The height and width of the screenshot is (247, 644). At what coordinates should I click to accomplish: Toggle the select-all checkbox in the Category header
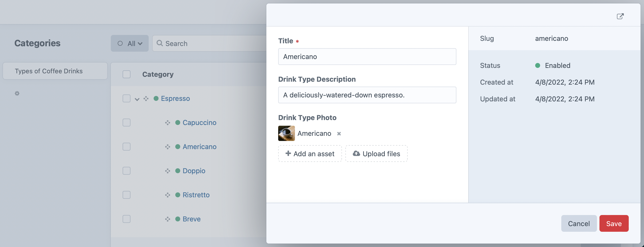pyautogui.click(x=127, y=74)
